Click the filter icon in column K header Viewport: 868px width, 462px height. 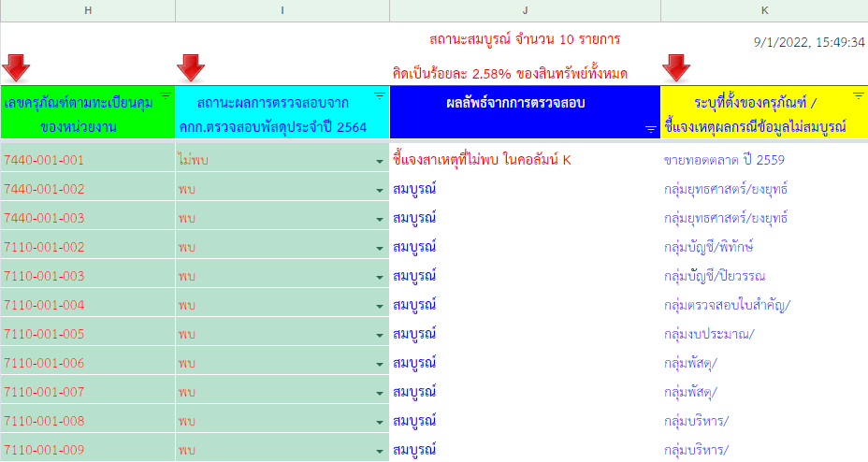(x=859, y=95)
